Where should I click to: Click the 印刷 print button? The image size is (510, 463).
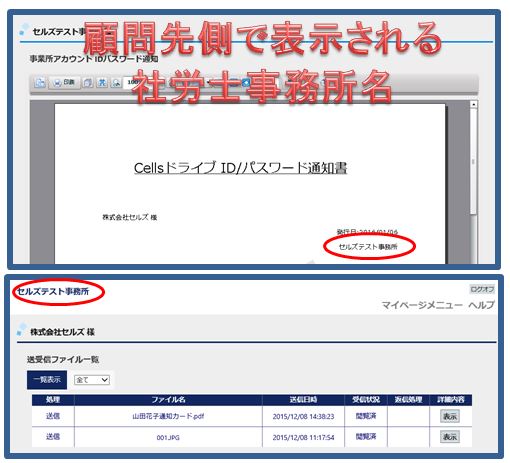64,82
